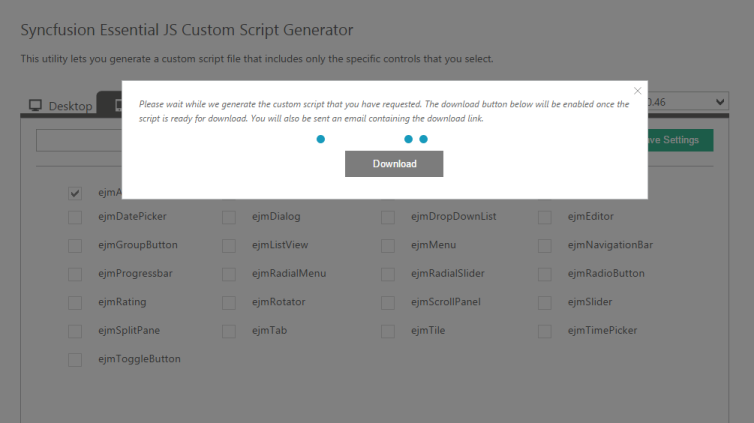Select the Desktop monitor icon
754x423 pixels.
(x=35, y=105)
